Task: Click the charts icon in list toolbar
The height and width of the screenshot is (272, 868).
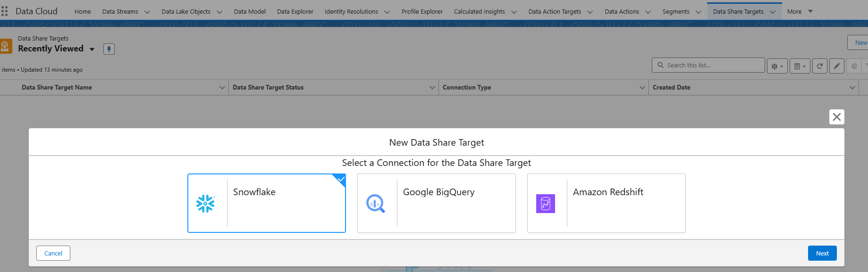Action: pos(854,66)
